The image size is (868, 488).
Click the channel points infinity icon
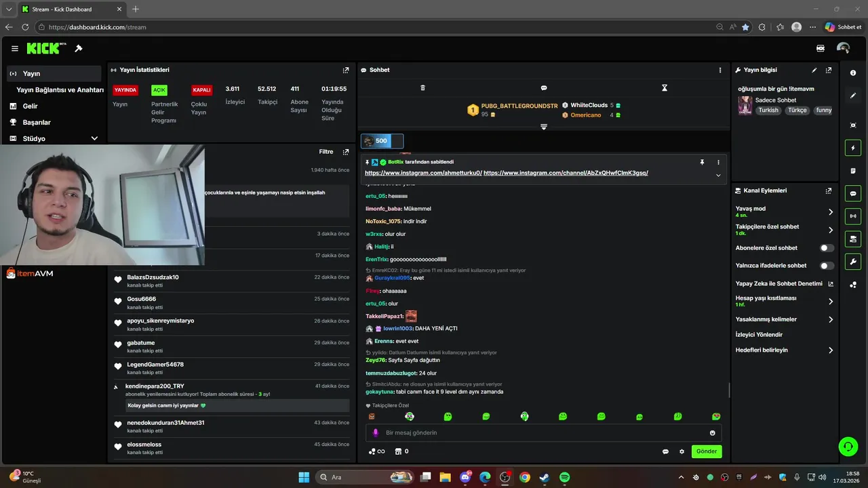point(376,451)
